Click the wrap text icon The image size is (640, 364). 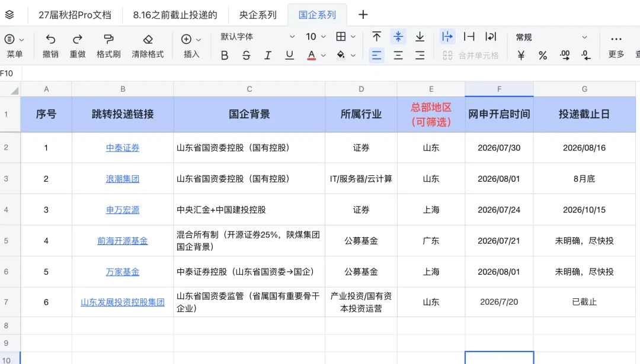click(491, 37)
